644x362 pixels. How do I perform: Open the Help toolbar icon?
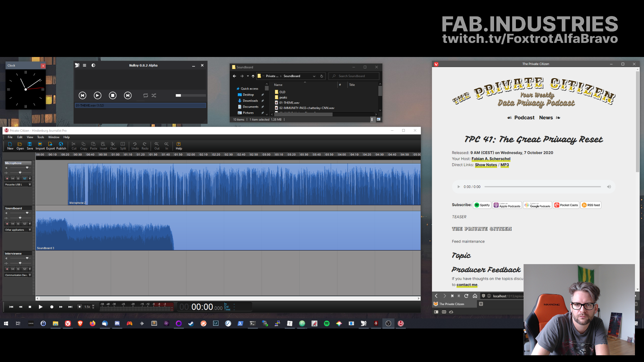[x=179, y=146]
